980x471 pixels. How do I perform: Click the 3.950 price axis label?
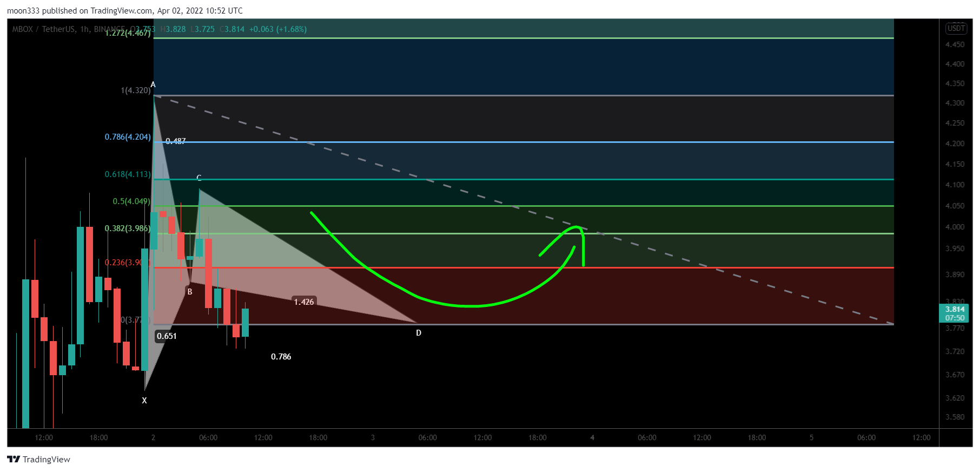tap(955, 248)
